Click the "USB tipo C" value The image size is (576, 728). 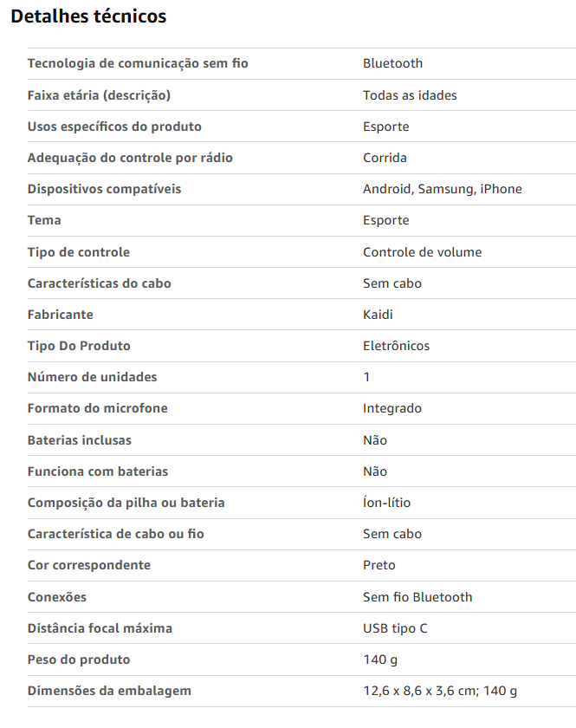[x=395, y=628]
